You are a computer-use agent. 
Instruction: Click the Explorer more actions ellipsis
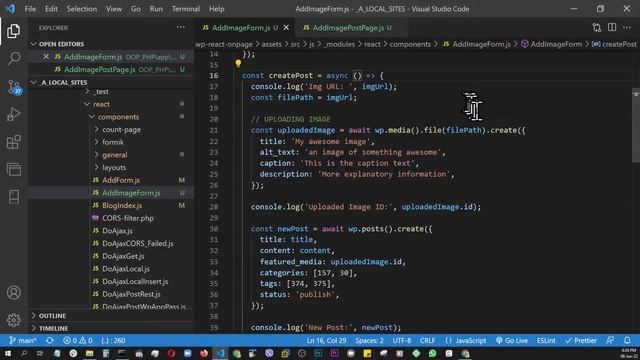[181, 27]
